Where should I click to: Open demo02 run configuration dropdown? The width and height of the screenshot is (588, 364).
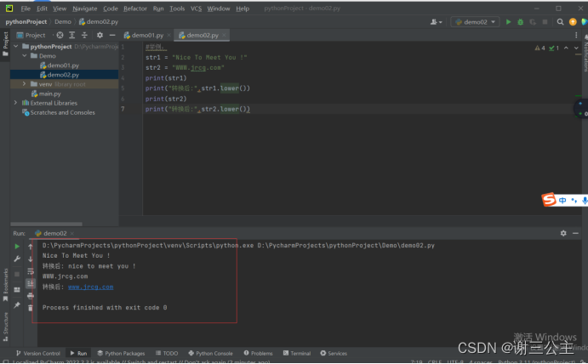click(475, 22)
